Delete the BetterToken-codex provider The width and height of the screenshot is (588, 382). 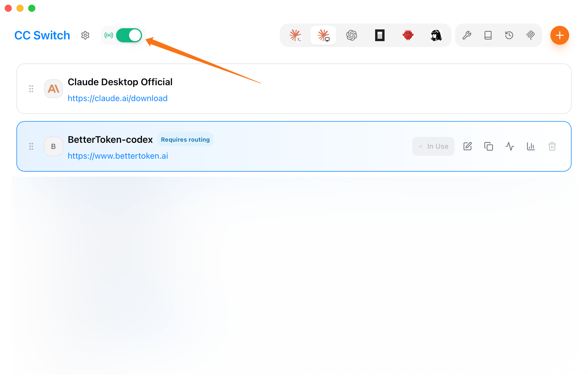click(x=552, y=146)
